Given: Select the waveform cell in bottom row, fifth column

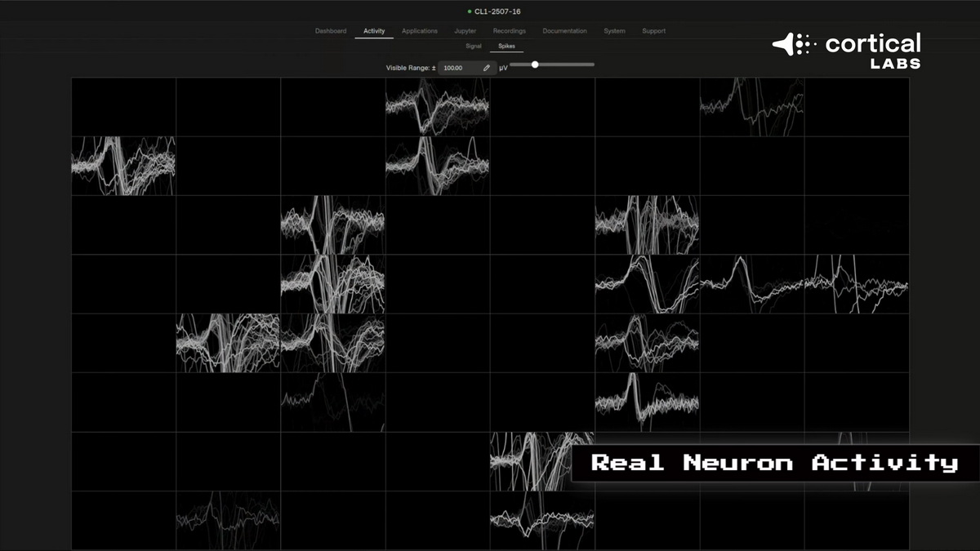Looking at the screenshot, I should click(x=542, y=520).
